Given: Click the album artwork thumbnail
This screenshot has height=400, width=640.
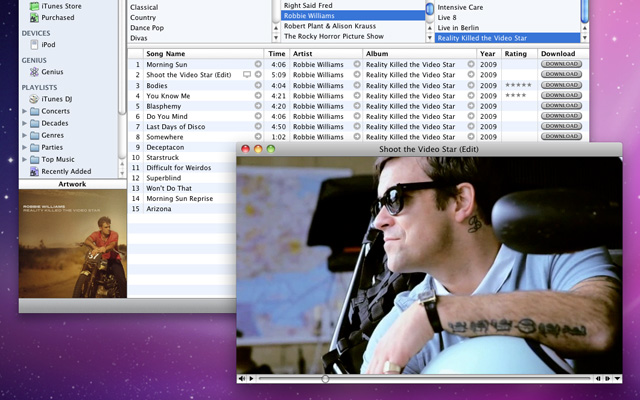Looking at the screenshot, I should (x=72, y=244).
